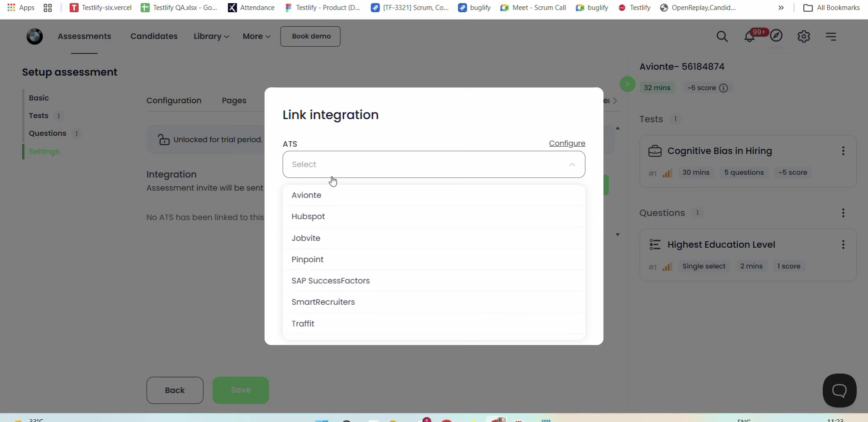Click the score info icon
Image resolution: width=868 pixels, height=422 pixels.
[x=724, y=88]
